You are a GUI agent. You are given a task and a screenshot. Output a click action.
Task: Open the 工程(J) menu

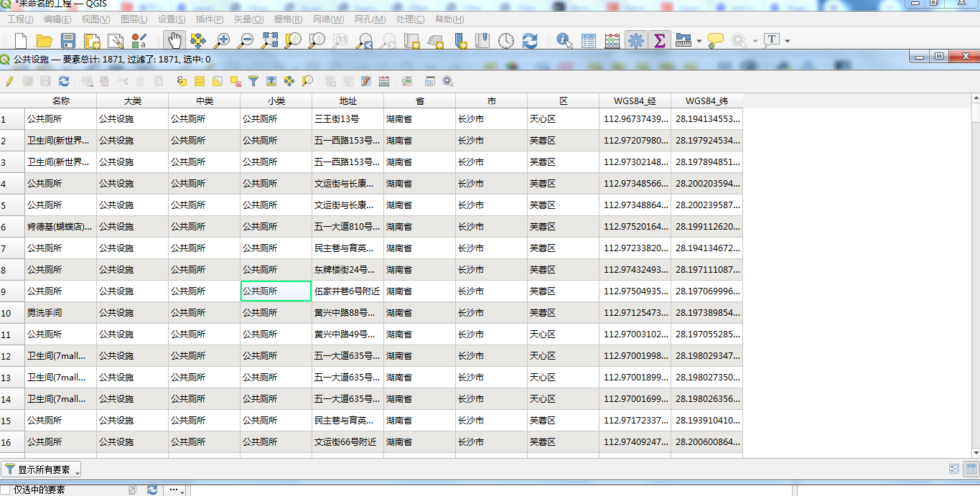point(20,19)
